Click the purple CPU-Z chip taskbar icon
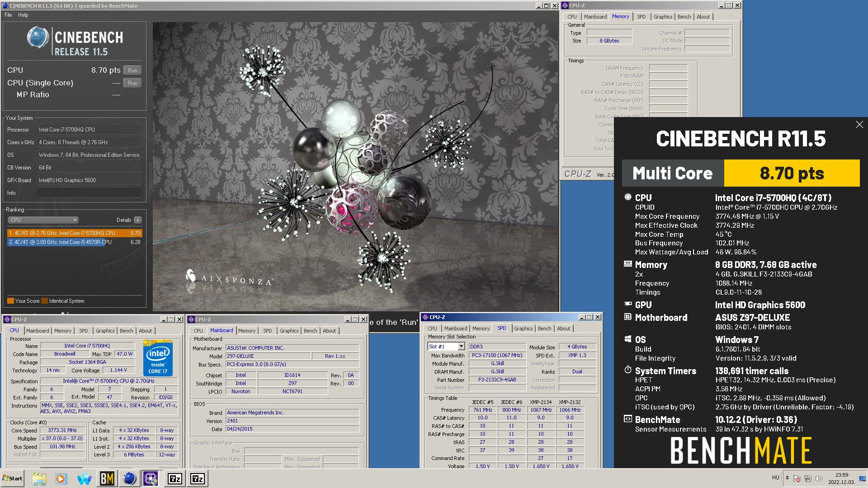Viewport: 868px width, 488px height. coord(151,479)
